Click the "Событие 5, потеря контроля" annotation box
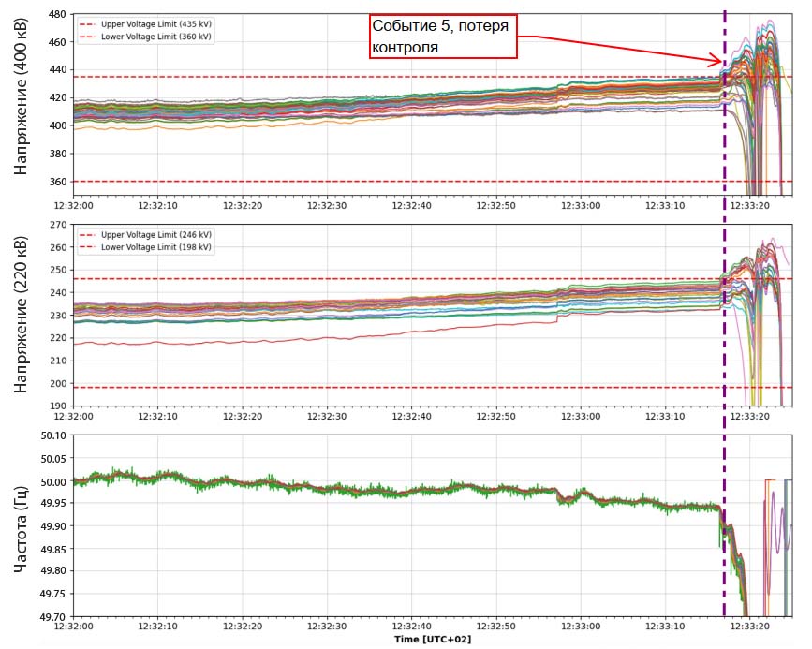The image size is (812, 649). pyautogui.click(x=443, y=37)
